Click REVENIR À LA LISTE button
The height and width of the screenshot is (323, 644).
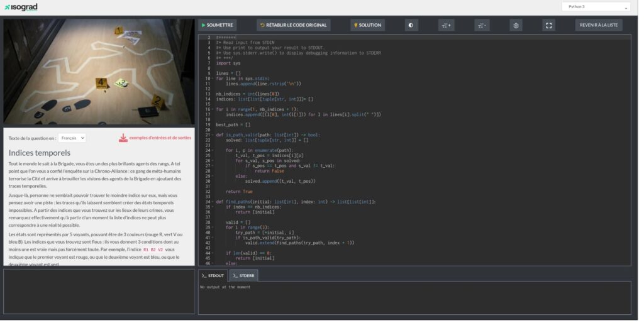click(x=599, y=25)
